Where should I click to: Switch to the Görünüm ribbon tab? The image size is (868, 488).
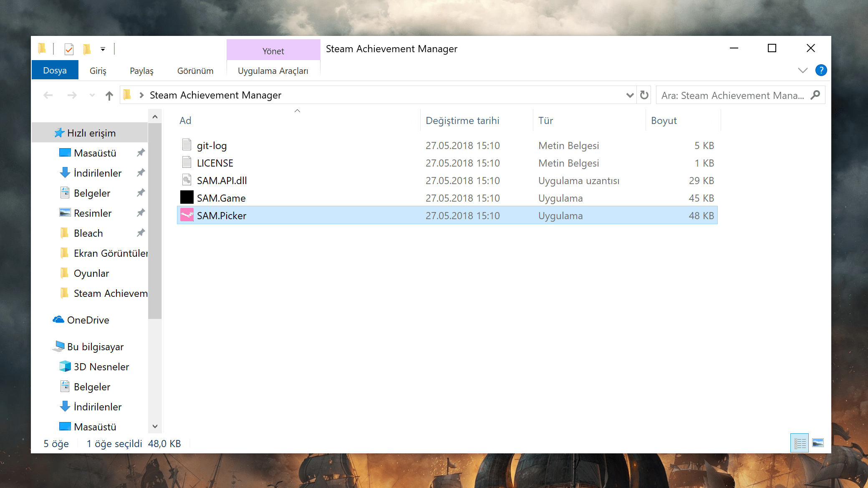pyautogui.click(x=195, y=71)
